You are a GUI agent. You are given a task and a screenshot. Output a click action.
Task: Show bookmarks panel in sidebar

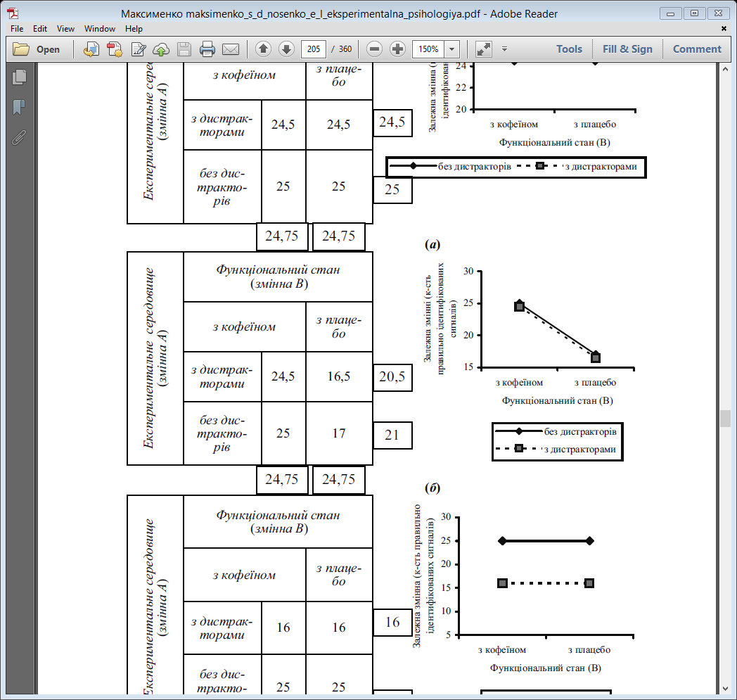[19, 107]
